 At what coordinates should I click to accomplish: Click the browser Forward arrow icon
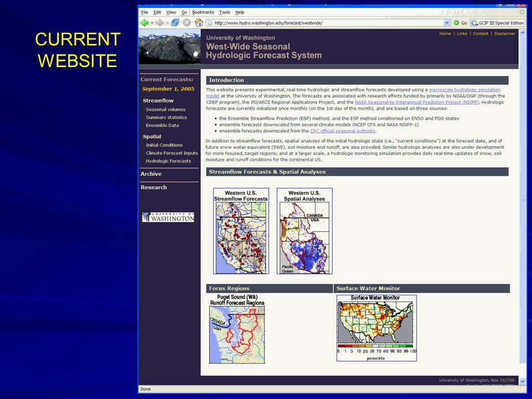click(160, 23)
